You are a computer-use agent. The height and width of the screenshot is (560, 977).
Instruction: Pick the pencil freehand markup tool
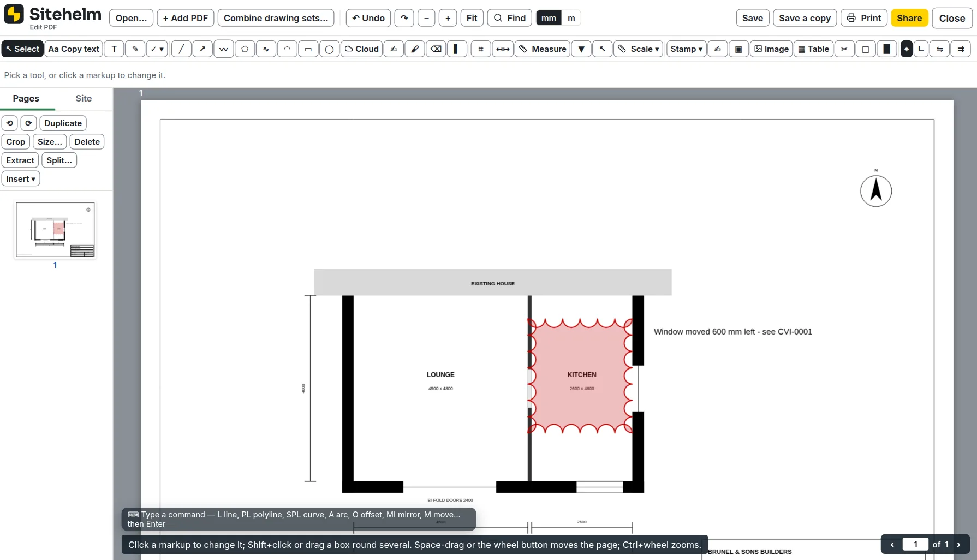click(x=135, y=49)
